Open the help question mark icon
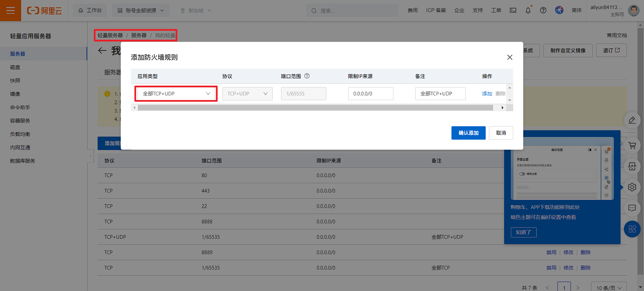 coord(543,10)
